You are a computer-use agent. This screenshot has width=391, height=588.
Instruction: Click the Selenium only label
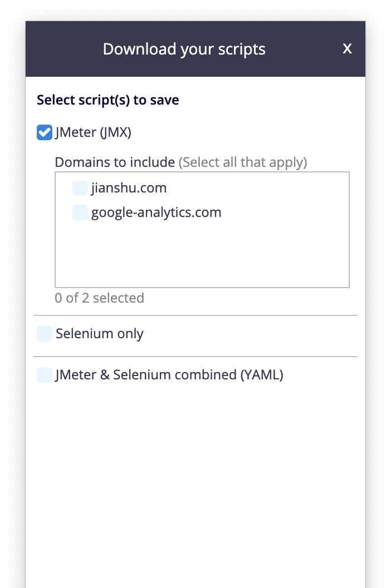[100, 334]
